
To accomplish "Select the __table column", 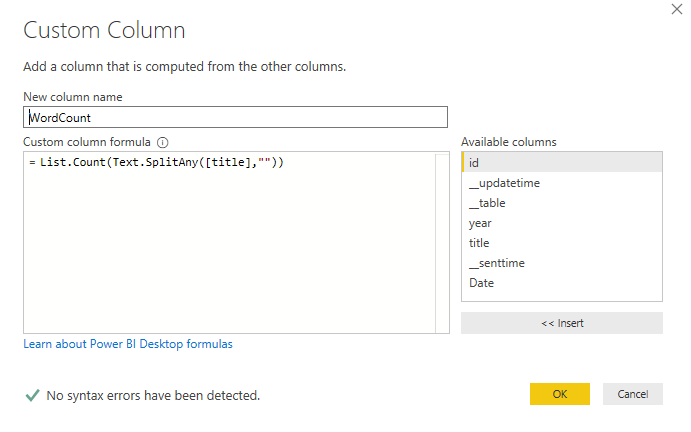I will (x=562, y=203).
